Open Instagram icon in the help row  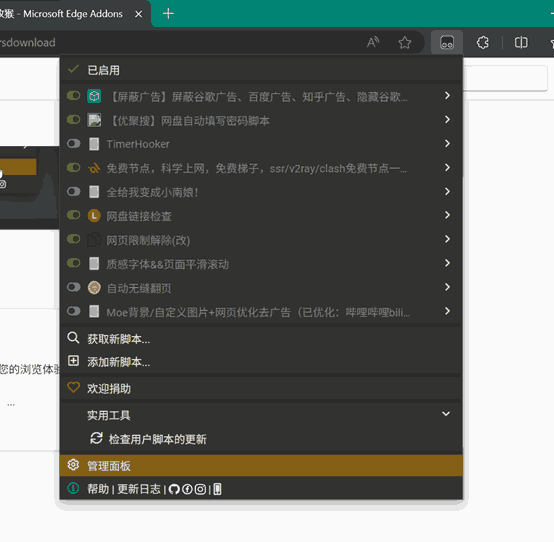coord(200,489)
